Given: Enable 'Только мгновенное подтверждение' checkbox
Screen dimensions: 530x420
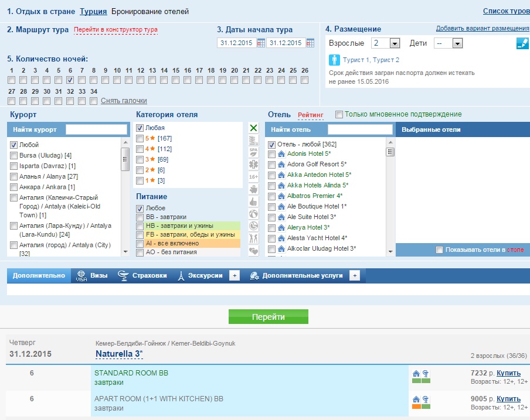Looking at the screenshot, I should point(338,114).
